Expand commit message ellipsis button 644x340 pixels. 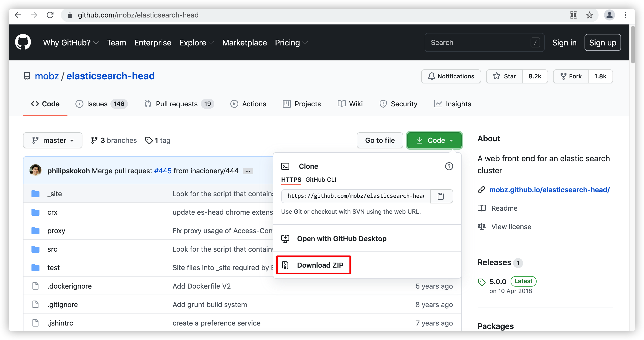point(248,171)
